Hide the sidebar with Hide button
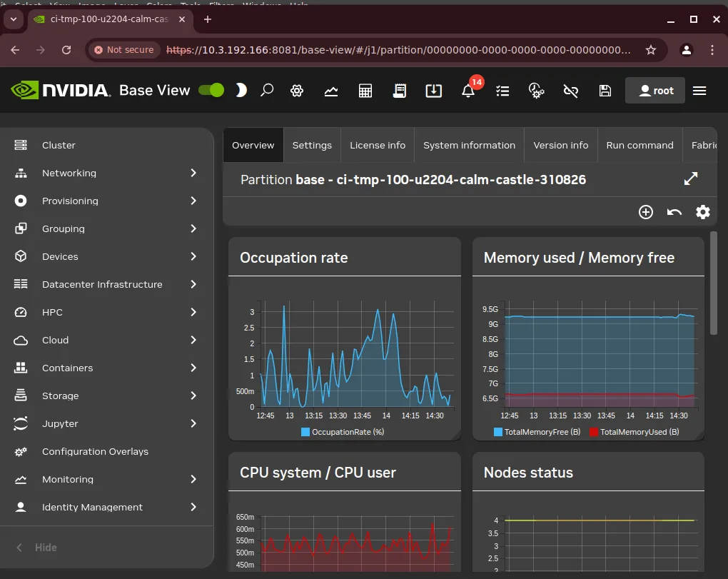 pyautogui.click(x=36, y=548)
